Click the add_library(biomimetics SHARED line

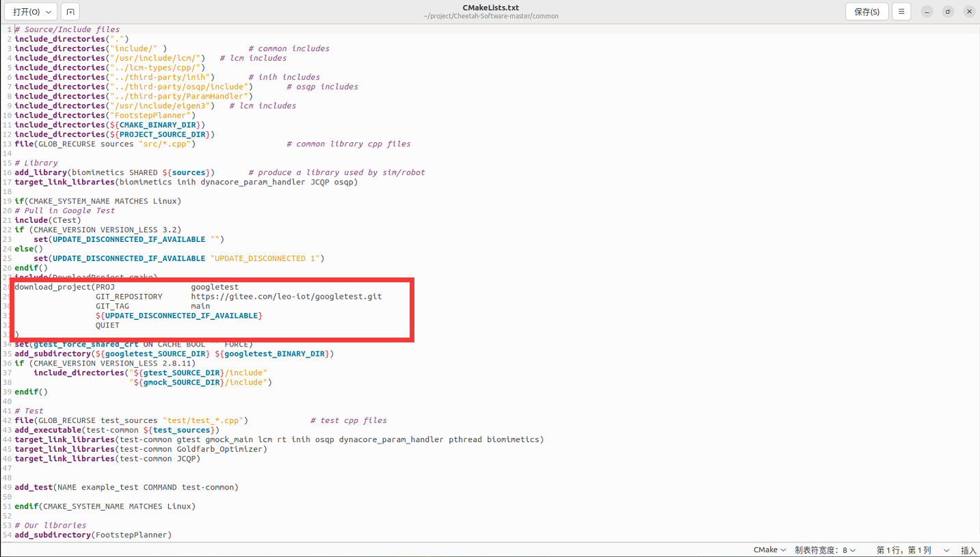(115, 173)
